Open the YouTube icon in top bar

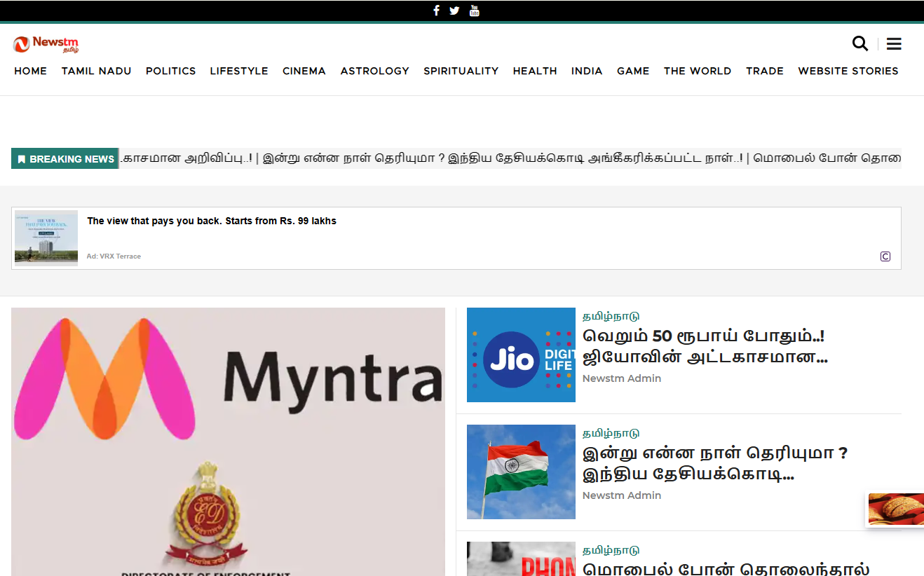[x=475, y=11]
